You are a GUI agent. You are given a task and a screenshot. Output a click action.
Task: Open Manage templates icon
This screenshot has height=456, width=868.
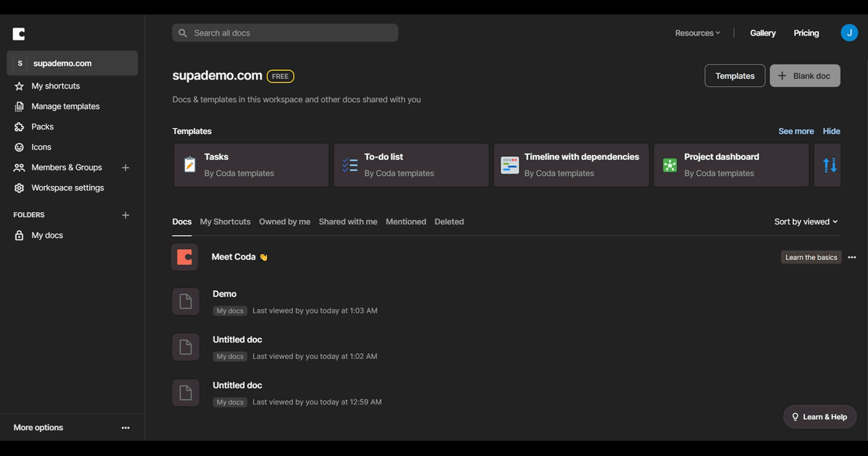(x=19, y=106)
